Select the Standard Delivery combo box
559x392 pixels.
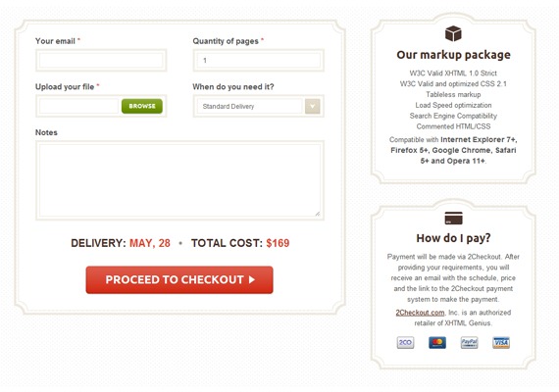pyautogui.click(x=259, y=106)
